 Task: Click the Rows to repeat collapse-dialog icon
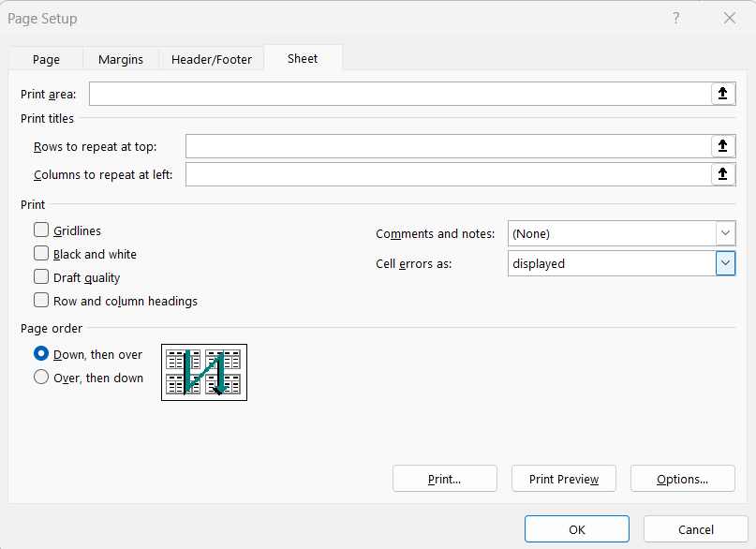722,146
